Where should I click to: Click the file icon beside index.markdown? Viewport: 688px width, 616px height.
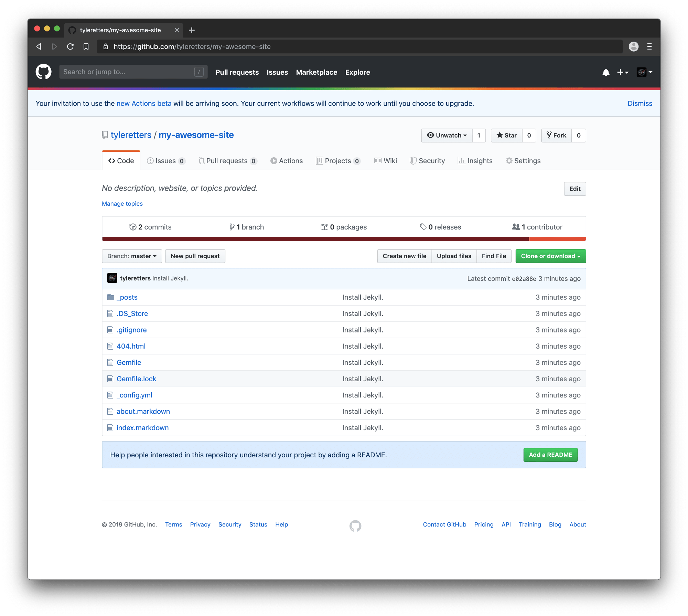click(x=110, y=428)
